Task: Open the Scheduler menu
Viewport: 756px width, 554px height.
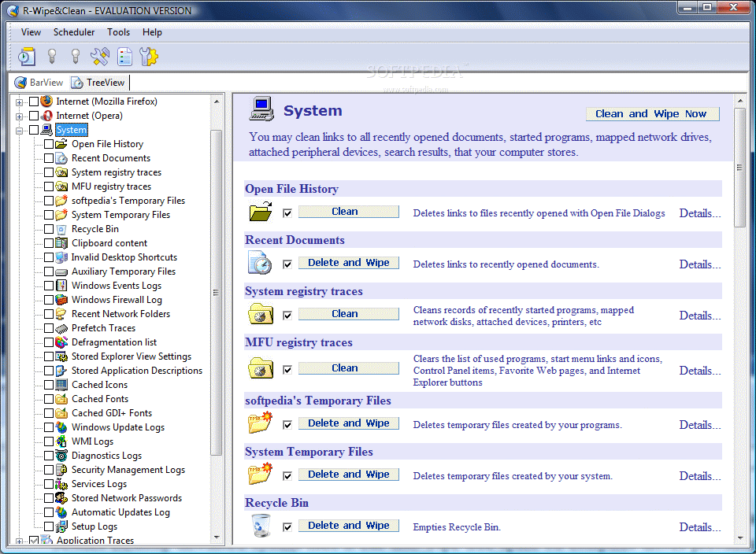Action: 74,32
